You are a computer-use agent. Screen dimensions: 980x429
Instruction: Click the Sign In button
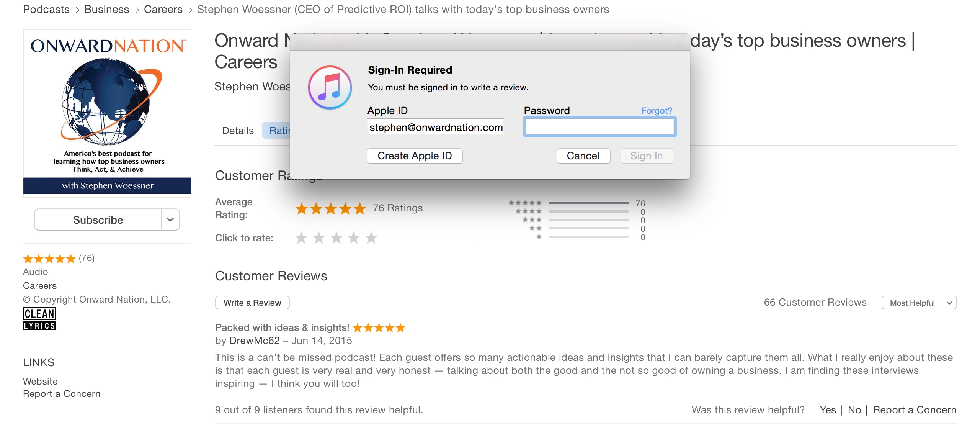click(x=647, y=156)
